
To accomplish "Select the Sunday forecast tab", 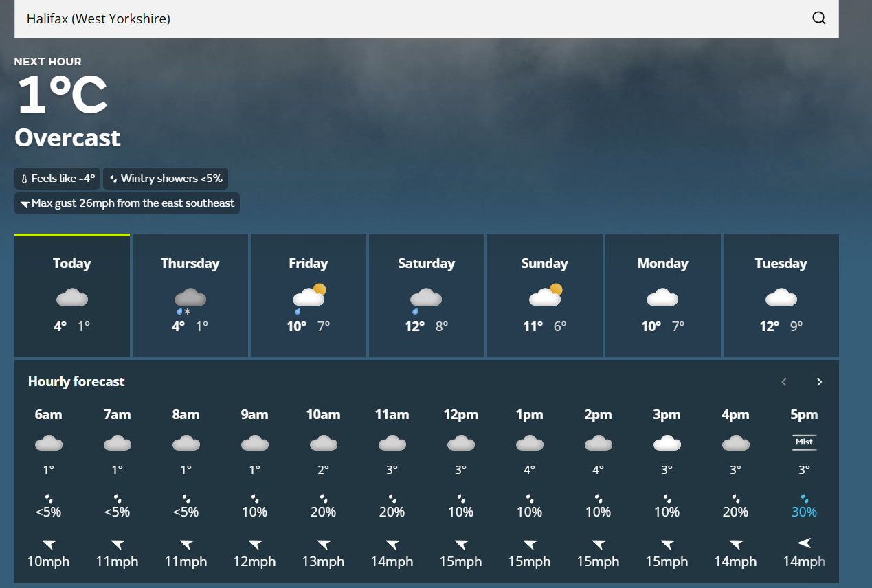I will (545, 295).
